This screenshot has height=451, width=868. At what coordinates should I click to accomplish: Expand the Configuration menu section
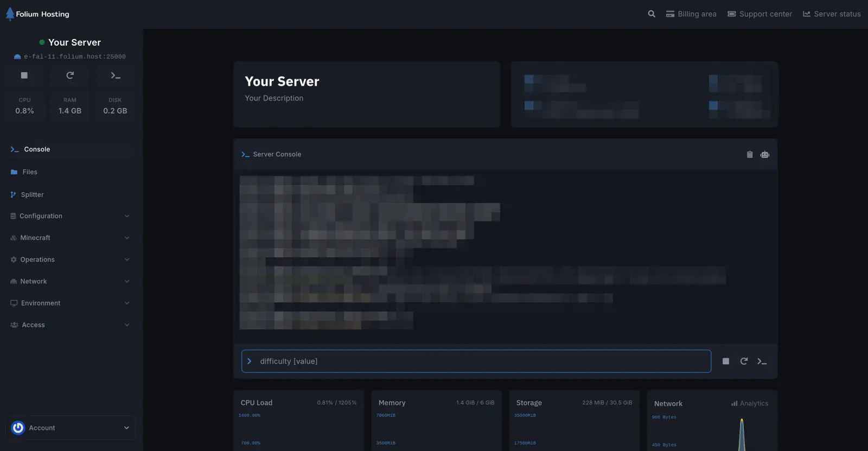pos(70,216)
